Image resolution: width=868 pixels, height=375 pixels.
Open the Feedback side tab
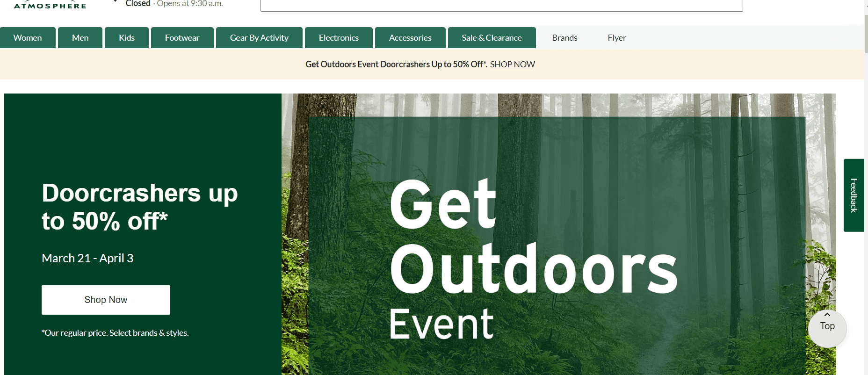pyautogui.click(x=854, y=195)
